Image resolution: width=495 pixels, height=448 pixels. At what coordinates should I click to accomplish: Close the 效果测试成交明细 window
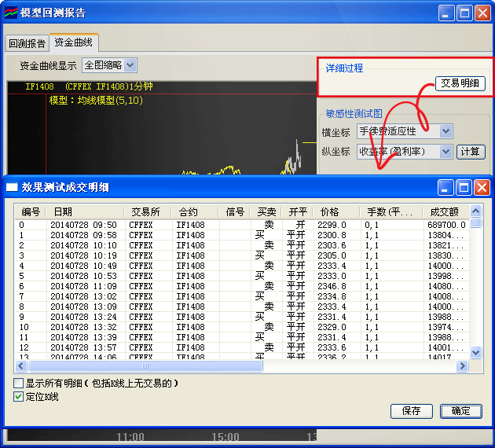click(x=481, y=187)
